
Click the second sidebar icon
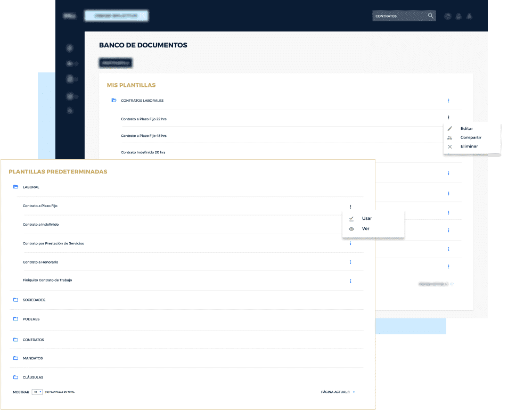pyautogui.click(x=70, y=63)
